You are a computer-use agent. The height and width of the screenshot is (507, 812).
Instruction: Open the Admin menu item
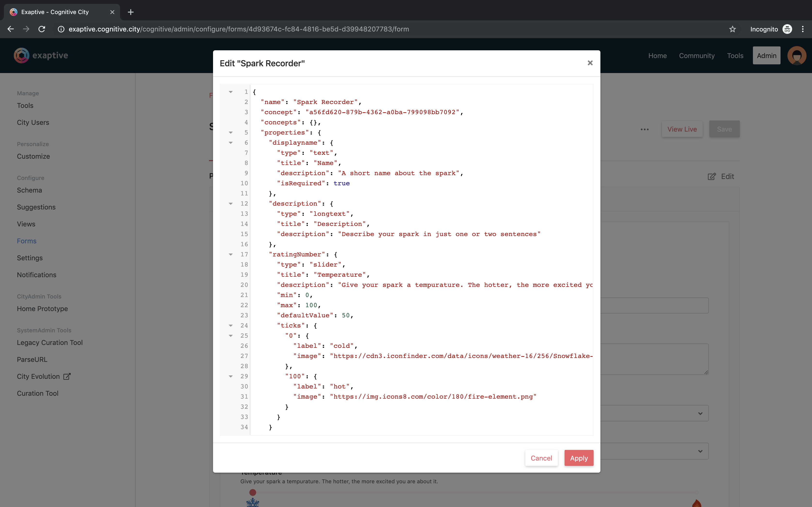766,56
